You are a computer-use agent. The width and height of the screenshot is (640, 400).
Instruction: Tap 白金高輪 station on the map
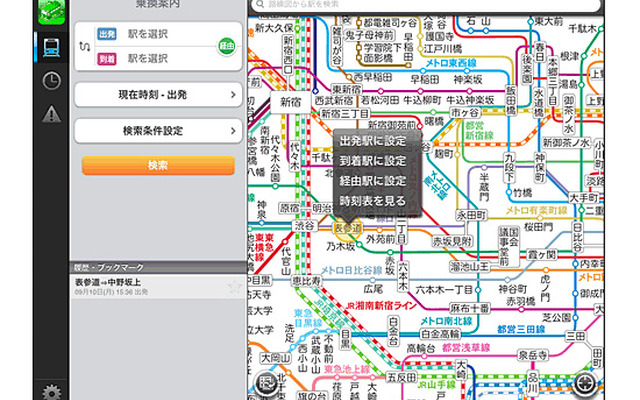tap(440, 334)
